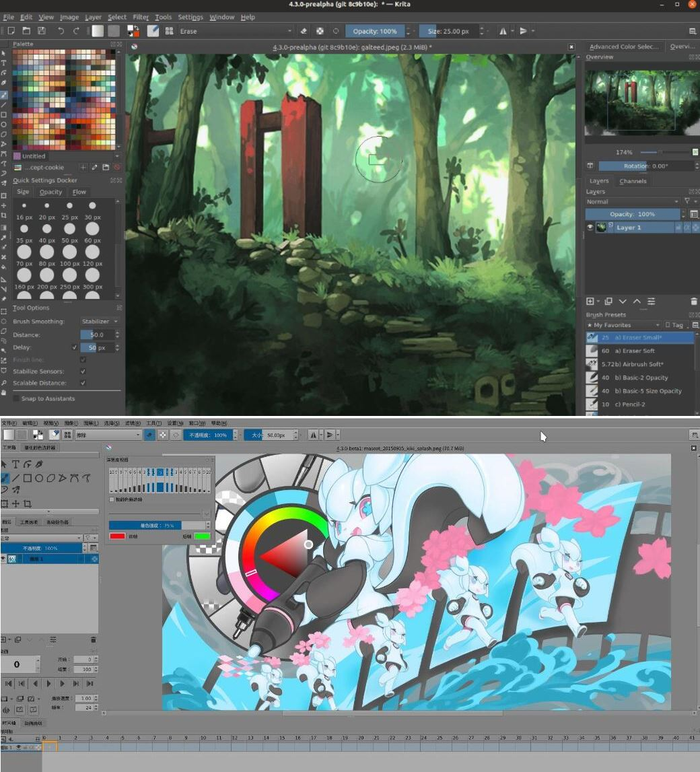700x772 pixels.
Task: Click edit pencil icon next to cept-cookie palette
Action: (x=94, y=168)
